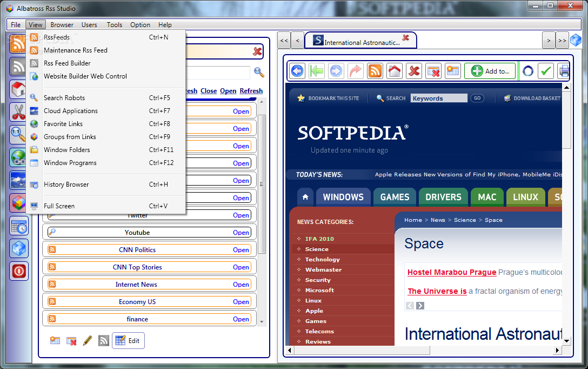588x369 pixels.
Task: Click the add feed window icon below list
Action: [x=55, y=340]
